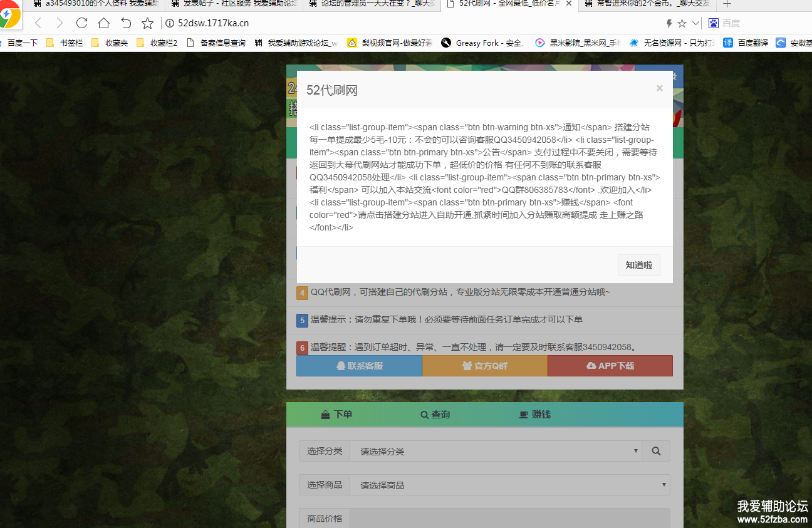This screenshot has height=528, width=812.
Task: Open the 备案信息查询 bookmark
Action: (x=216, y=43)
